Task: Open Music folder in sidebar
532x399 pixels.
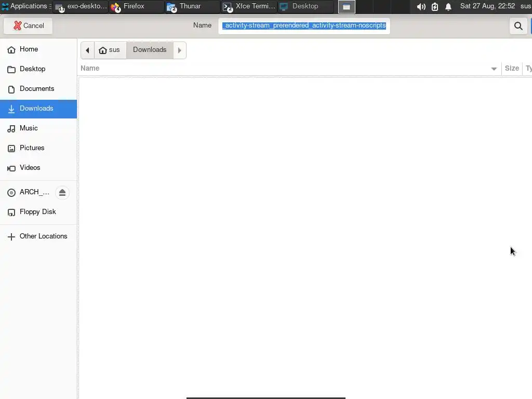Action: pos(38,128)
